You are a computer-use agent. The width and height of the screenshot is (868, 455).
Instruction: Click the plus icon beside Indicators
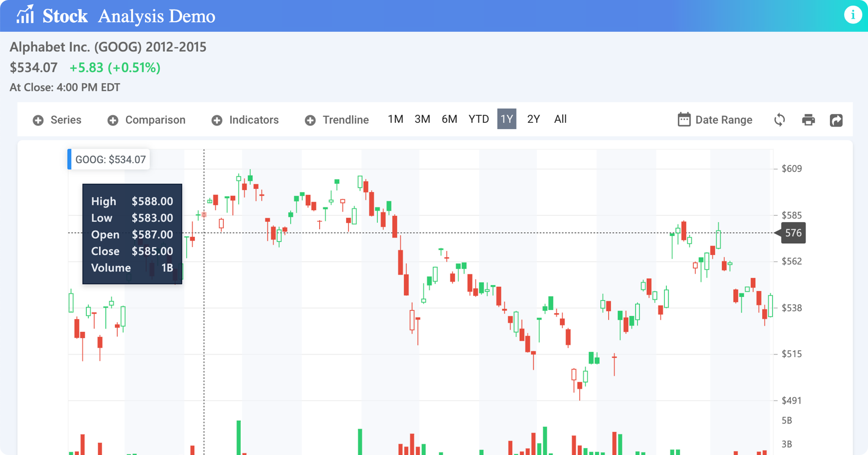click(x=217, y=120)
